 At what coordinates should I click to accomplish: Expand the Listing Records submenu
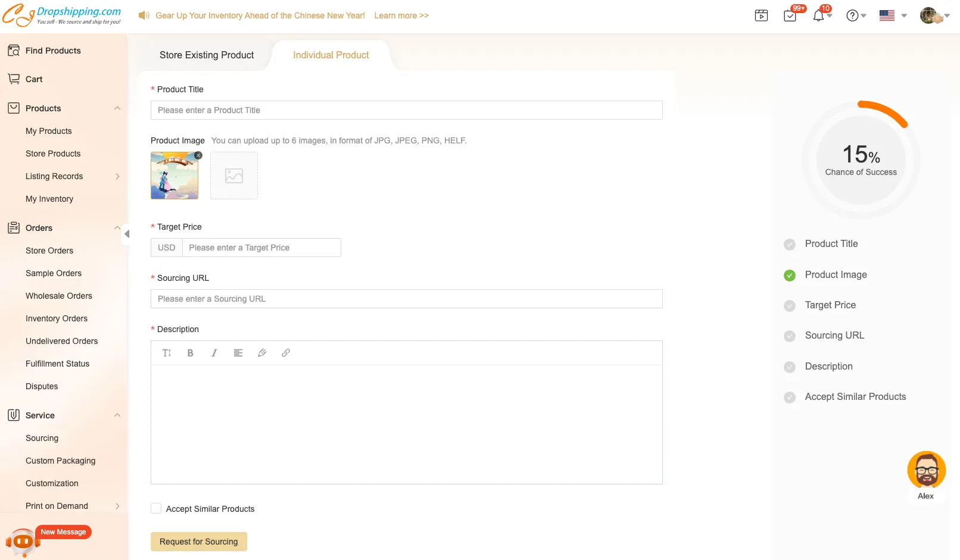point(117,176)
